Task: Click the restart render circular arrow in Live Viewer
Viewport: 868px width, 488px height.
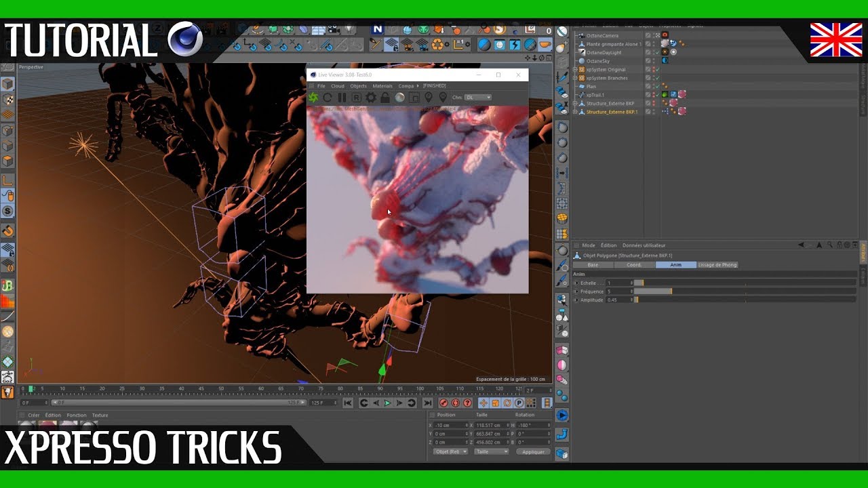Action: pos(327,98)
